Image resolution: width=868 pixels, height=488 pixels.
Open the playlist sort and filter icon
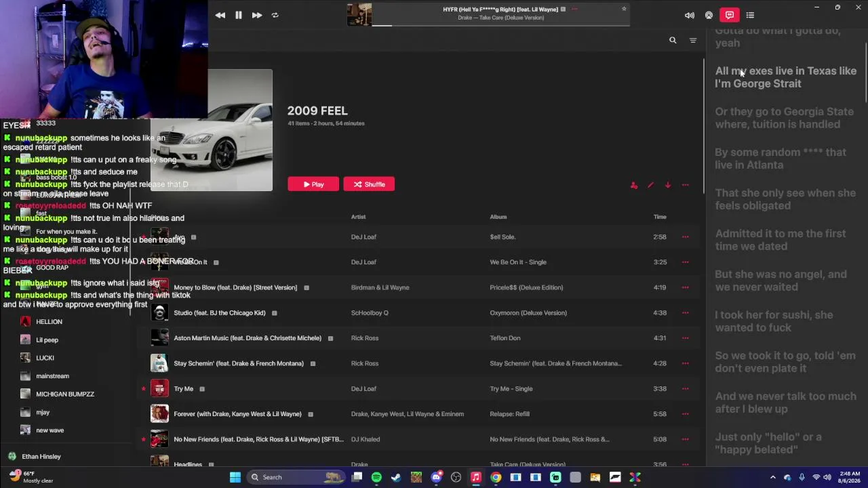[x=693, y=41]
